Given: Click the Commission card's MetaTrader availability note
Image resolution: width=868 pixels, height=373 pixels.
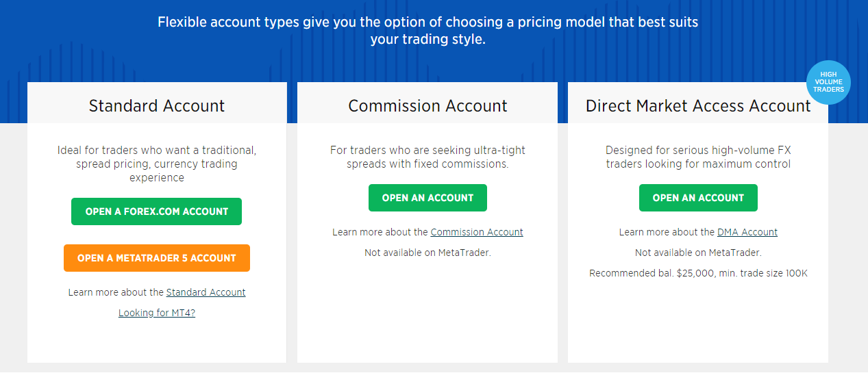Looking at the screenshot, I should 427,253.
